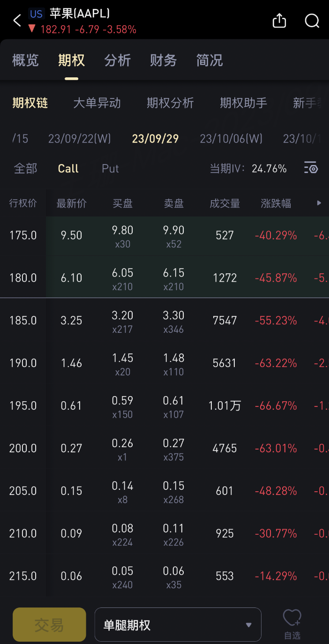Open 期权分析 section

(x=170, y=103)
